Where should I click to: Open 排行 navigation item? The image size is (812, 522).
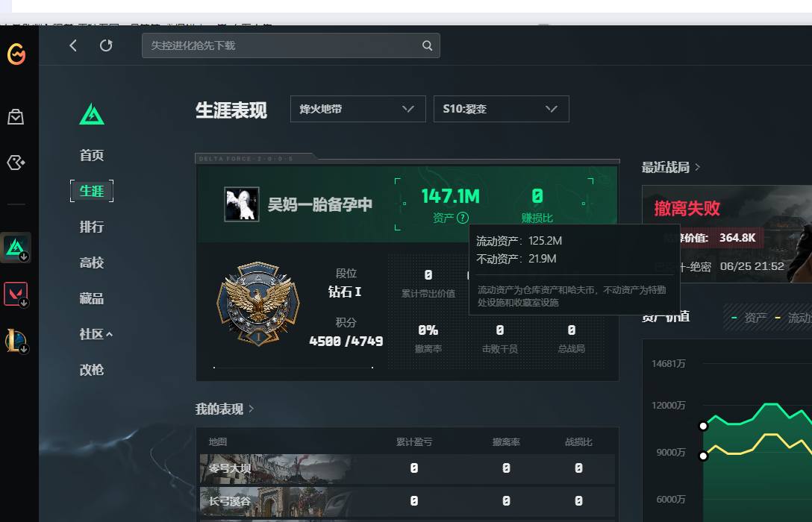[x=92, y=227]
